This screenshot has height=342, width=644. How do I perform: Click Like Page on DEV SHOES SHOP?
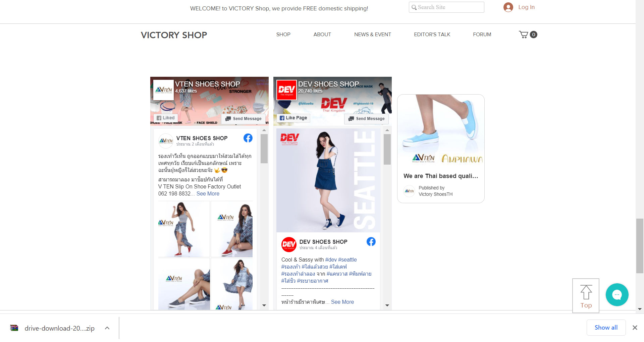pyautogui.click(x=293, y=118)
